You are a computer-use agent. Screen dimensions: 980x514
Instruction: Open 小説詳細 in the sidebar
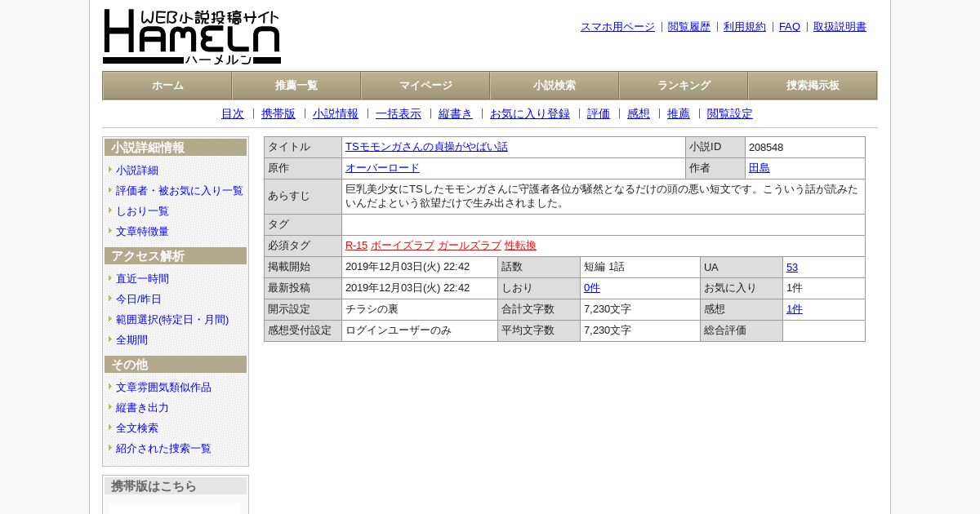tap(137, 171)
